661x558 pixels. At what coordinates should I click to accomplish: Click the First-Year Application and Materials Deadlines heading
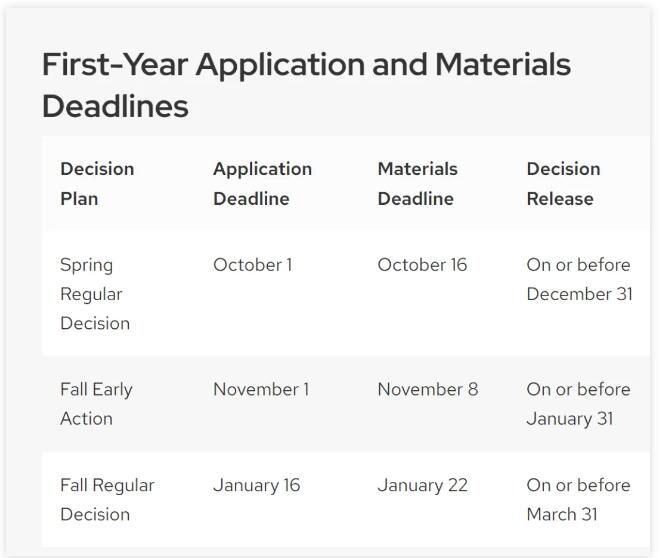306,85
